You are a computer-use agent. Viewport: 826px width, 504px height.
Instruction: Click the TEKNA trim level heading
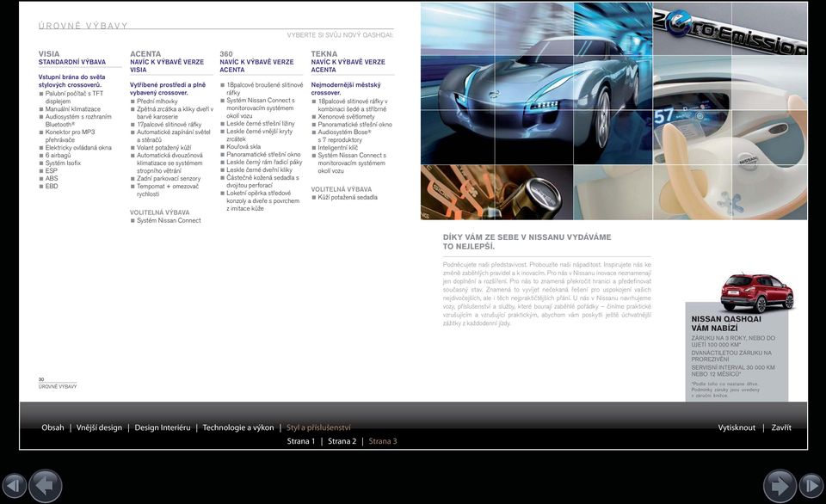pyautogui.click(x=324, y=53)
